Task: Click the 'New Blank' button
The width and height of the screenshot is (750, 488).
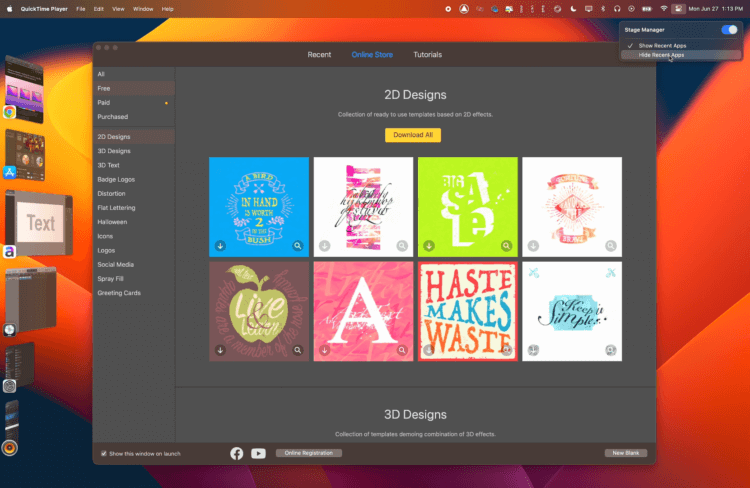Action: tap(625, 453)
